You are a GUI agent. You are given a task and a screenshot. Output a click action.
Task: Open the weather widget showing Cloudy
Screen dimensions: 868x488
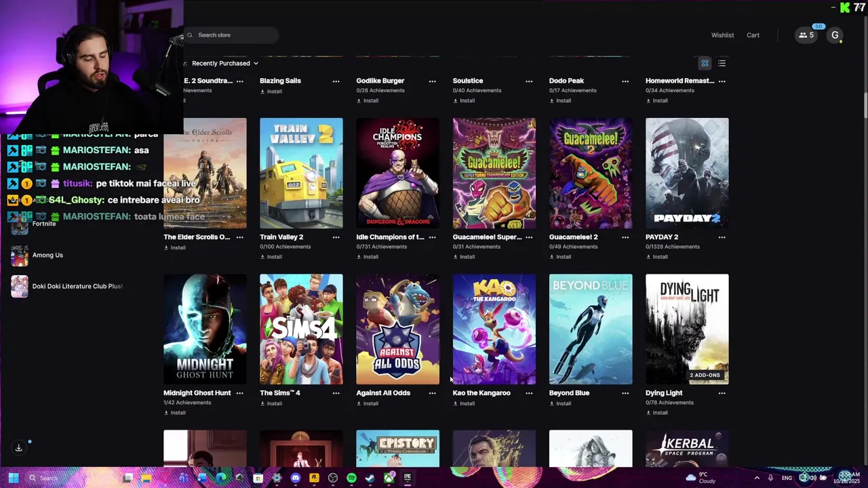(701, 478)
